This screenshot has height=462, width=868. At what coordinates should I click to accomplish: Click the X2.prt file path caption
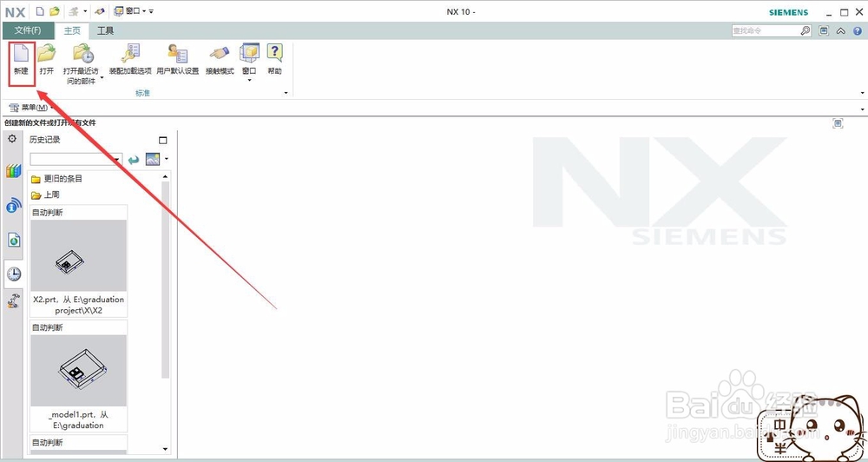click(x=79, y=305)
